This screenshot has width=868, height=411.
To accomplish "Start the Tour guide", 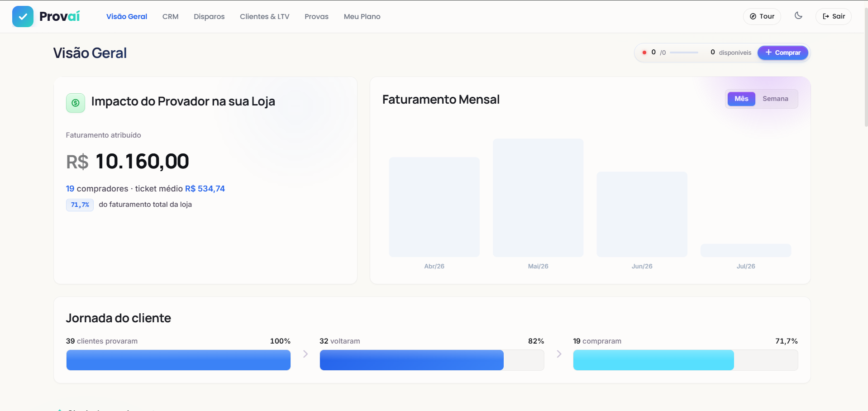I will click(x=762, y=16).
